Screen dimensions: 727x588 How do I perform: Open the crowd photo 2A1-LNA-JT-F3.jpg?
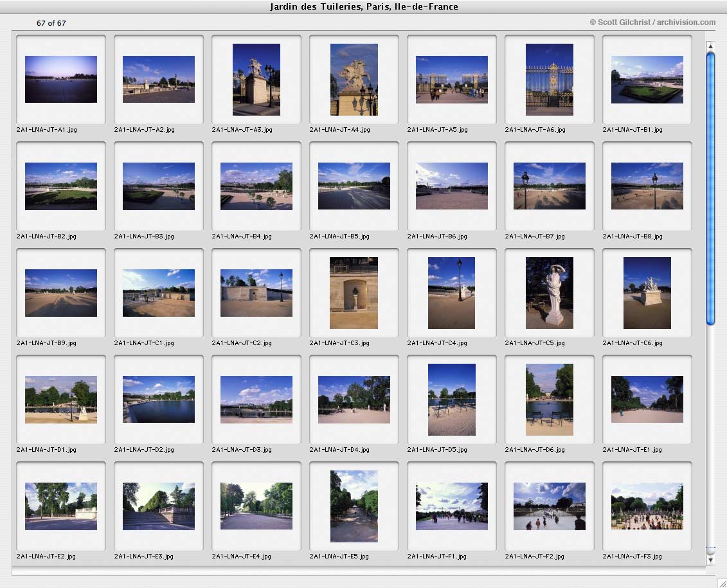(647, 506)
